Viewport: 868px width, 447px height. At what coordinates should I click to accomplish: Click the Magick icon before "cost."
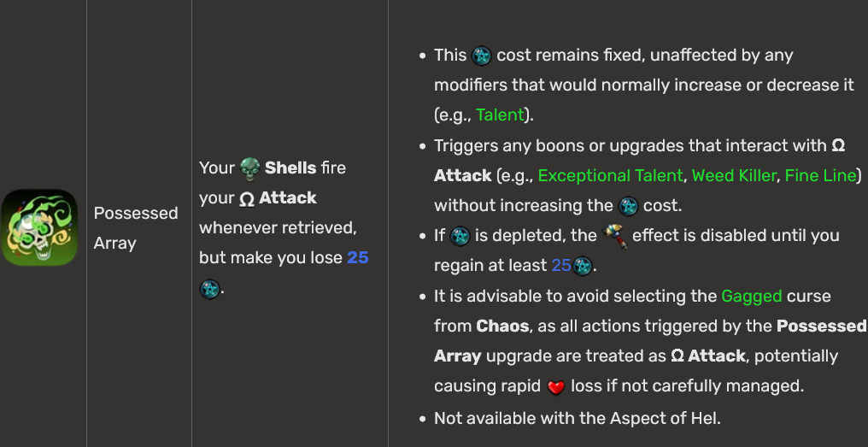click(628, 206)
